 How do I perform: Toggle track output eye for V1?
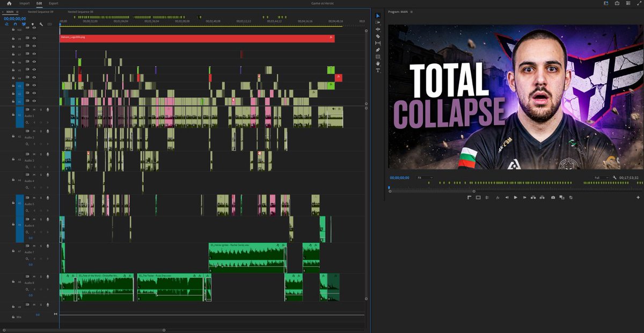coord(34,101)
